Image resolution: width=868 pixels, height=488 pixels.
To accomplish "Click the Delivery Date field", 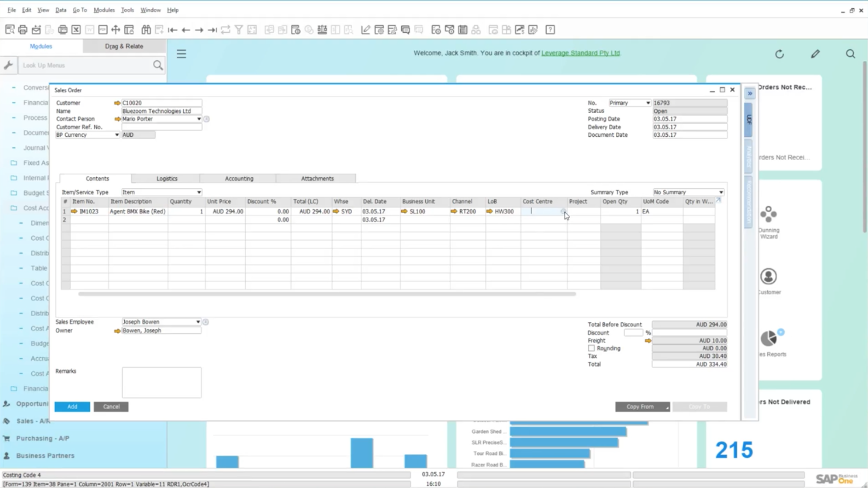I will 689,127.
